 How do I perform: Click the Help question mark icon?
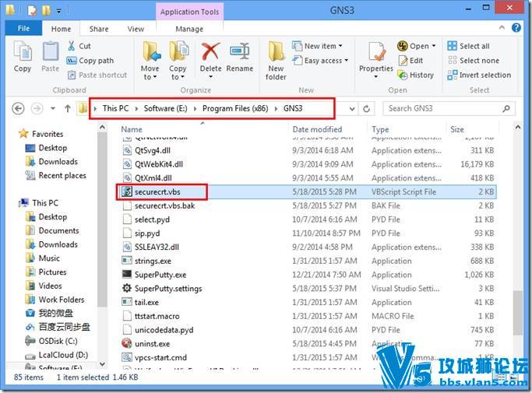[x=516, y=28]
